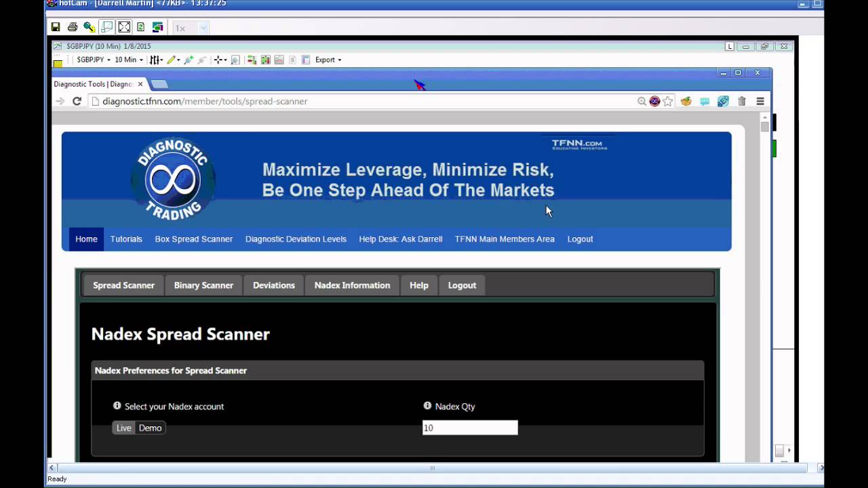Click the L button on chart window
This screenshot has height=488, width=868.
[730, 46]
